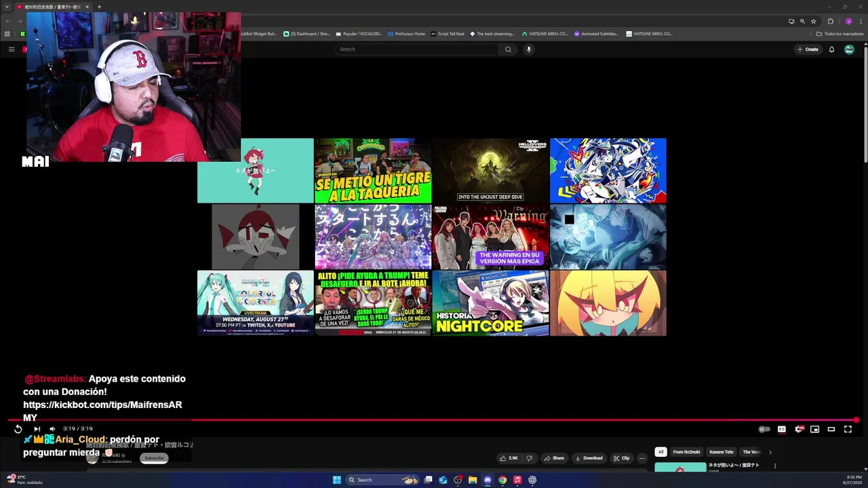Skip to the next video

(37, 429)
